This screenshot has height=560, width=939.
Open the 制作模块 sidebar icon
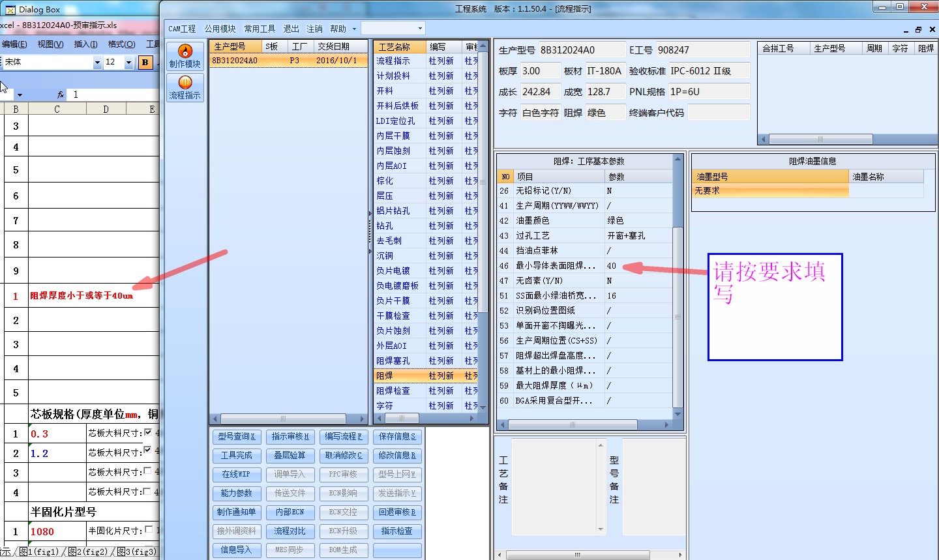pos(185,56)
